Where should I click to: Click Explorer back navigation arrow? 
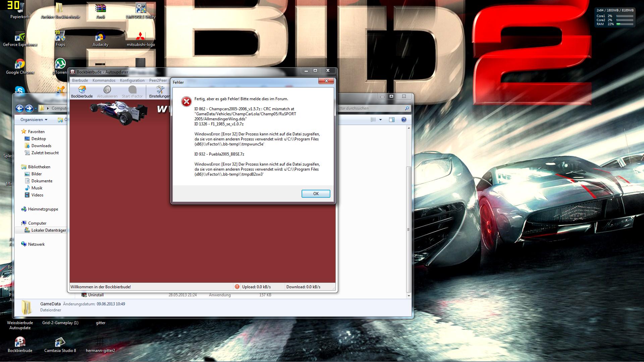tap(19, 108)
